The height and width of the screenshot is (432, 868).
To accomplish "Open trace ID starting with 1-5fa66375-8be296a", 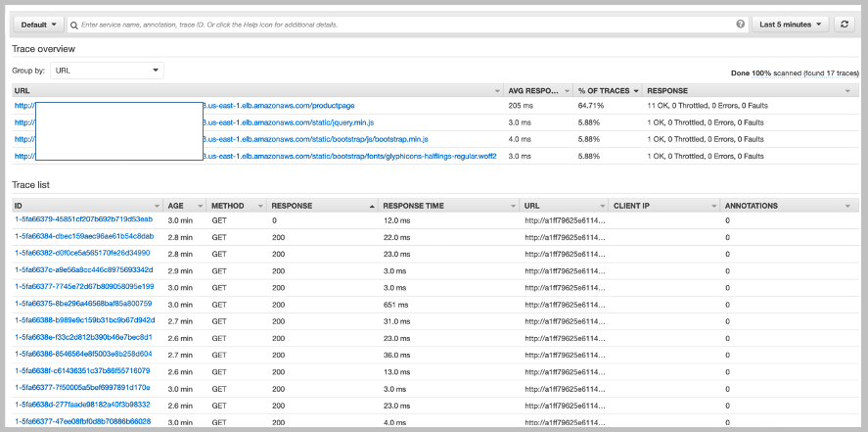I will pos(83,303).
